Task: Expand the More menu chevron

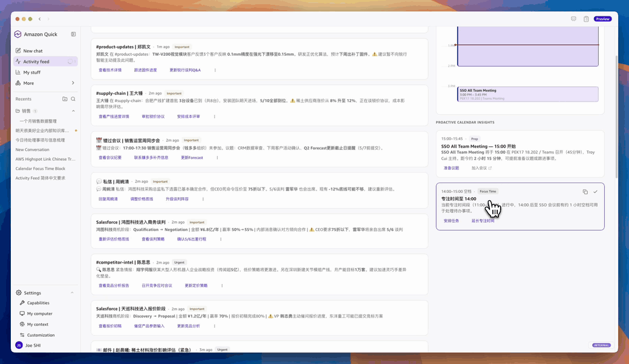Action: click(x=73, y=83)
